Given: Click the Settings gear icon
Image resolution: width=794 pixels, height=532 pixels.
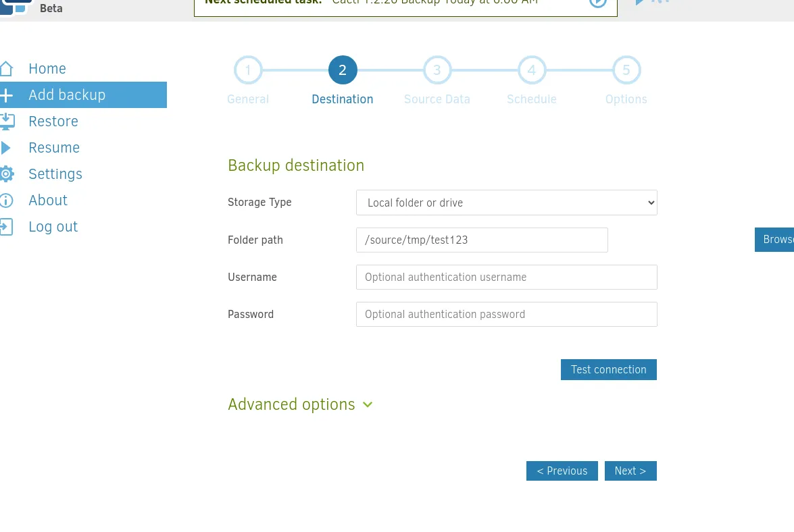Looking at the screenshot, I should pos(7,174).
